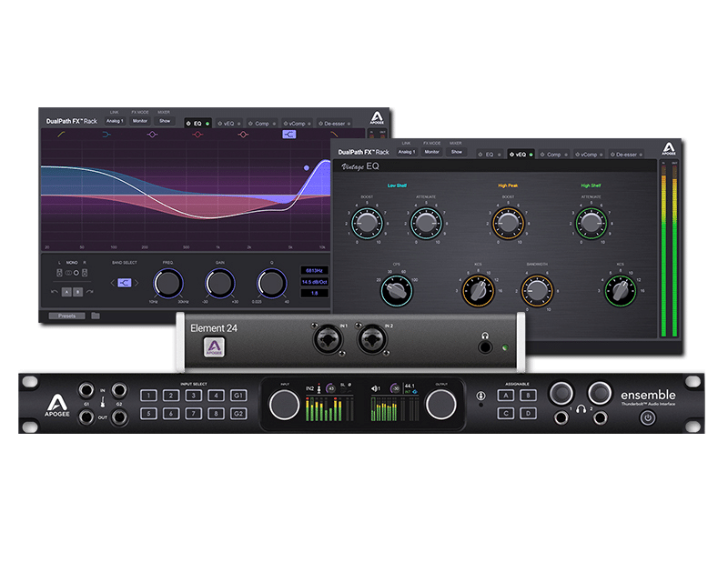Select the B comparison state button
Viewport: 728px width, 562px height.
78,292
